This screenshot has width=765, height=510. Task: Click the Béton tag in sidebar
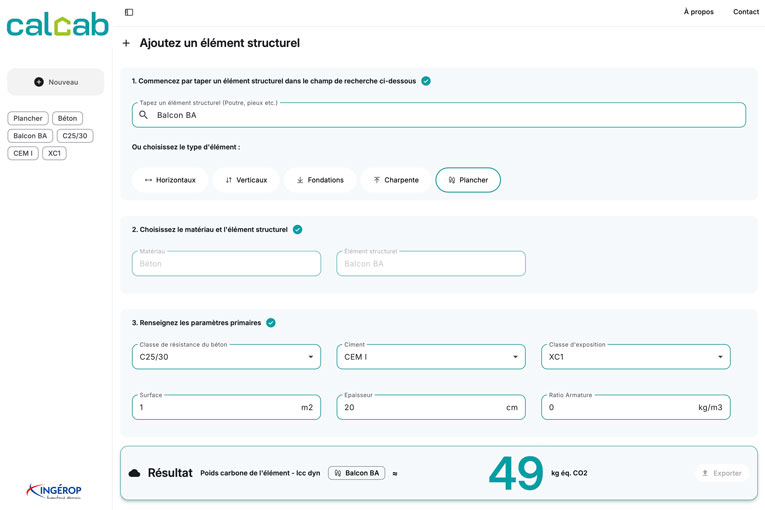tap(67, 118)
